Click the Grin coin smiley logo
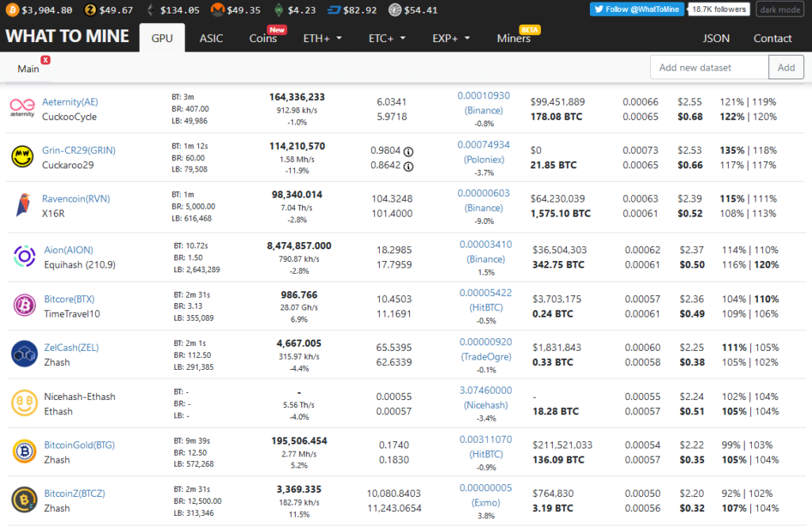Image resolution: width=812 pixels, height=527 pixels. [22, 157]
